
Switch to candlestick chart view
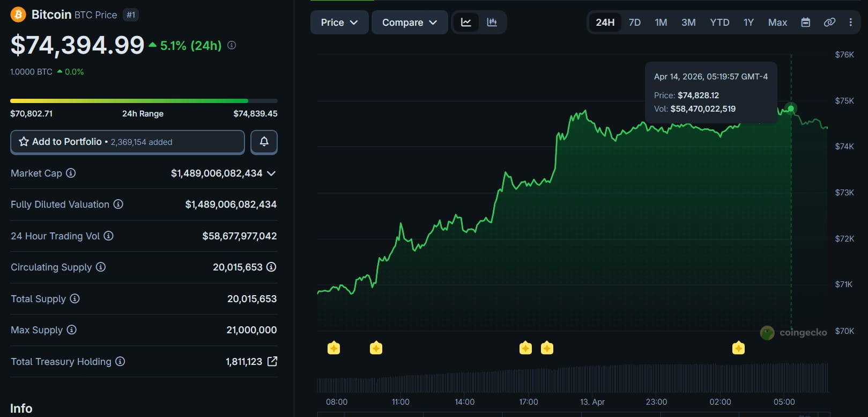click(x=492, y=23)
